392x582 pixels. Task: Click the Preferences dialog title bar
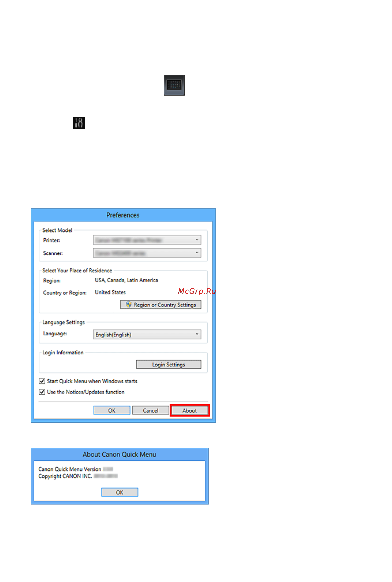[123, 215]
